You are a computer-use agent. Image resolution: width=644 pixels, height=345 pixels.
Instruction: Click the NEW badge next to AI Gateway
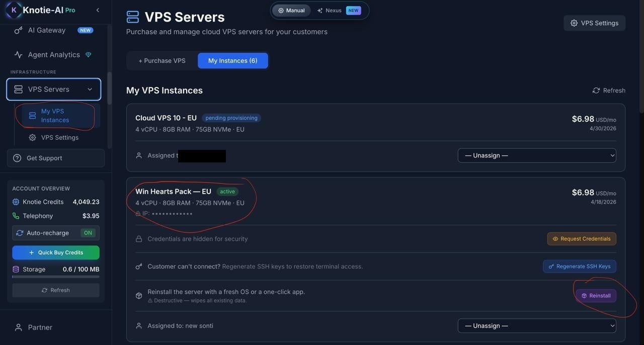86,30
